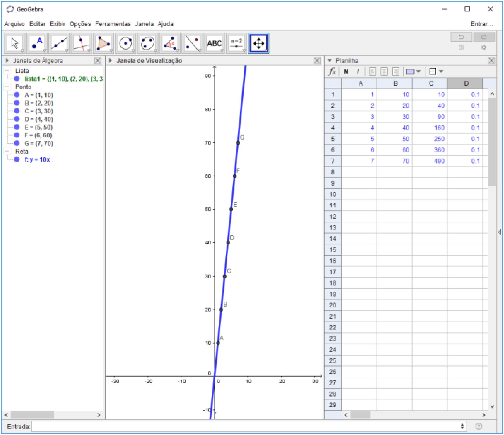Hide line f: y = 10x
The image size is (504, 435).
pyautogui.click(x=17, y=159)
